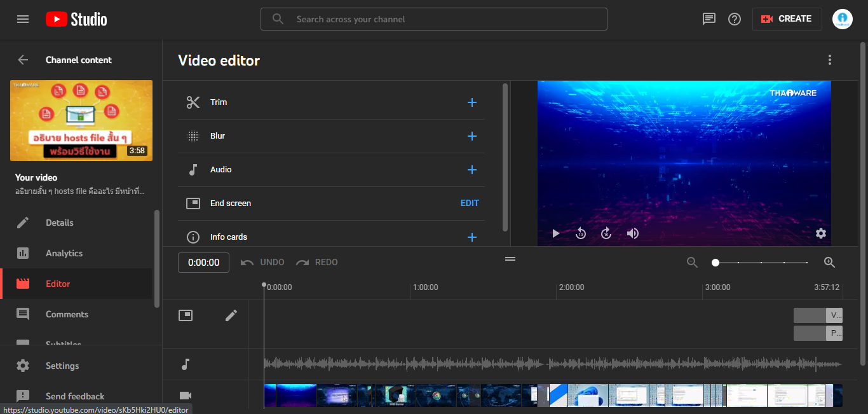Play the video preview
Screen dimensions: 868x414
(x=555, y=233)
